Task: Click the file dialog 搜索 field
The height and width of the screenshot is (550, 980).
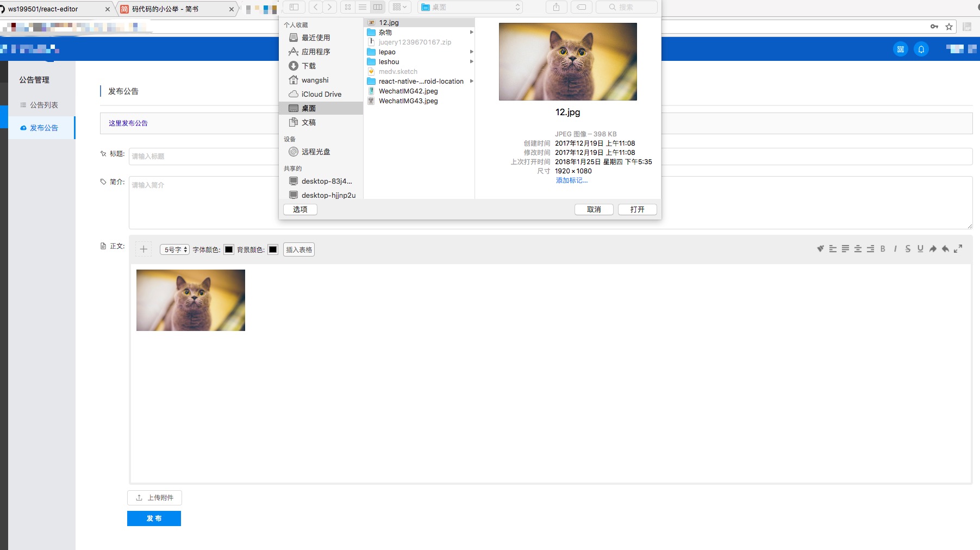Action: tap(626, 7)
